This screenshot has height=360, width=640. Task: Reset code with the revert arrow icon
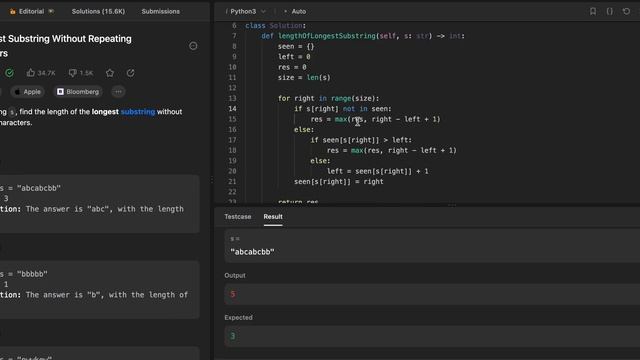626,11
